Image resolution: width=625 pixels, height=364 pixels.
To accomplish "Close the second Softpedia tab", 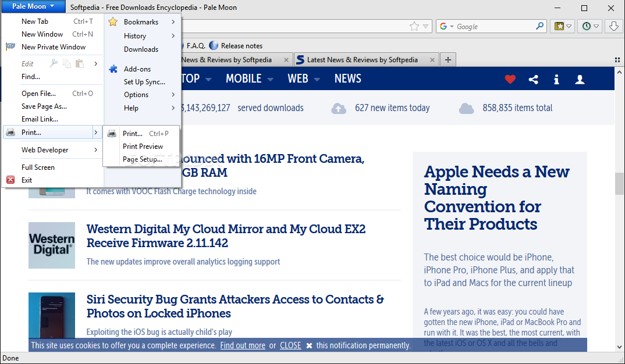I will 432,60.
